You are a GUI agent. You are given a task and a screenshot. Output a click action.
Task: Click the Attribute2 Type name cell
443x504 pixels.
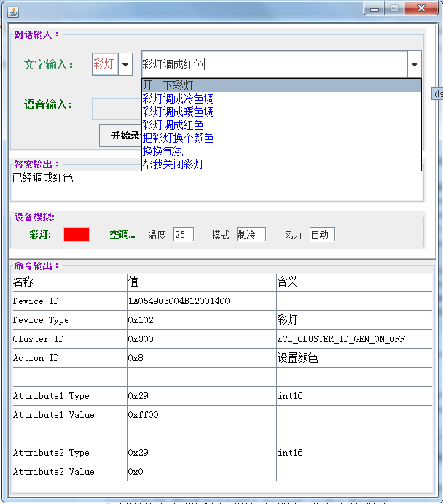tap(70, 452)
